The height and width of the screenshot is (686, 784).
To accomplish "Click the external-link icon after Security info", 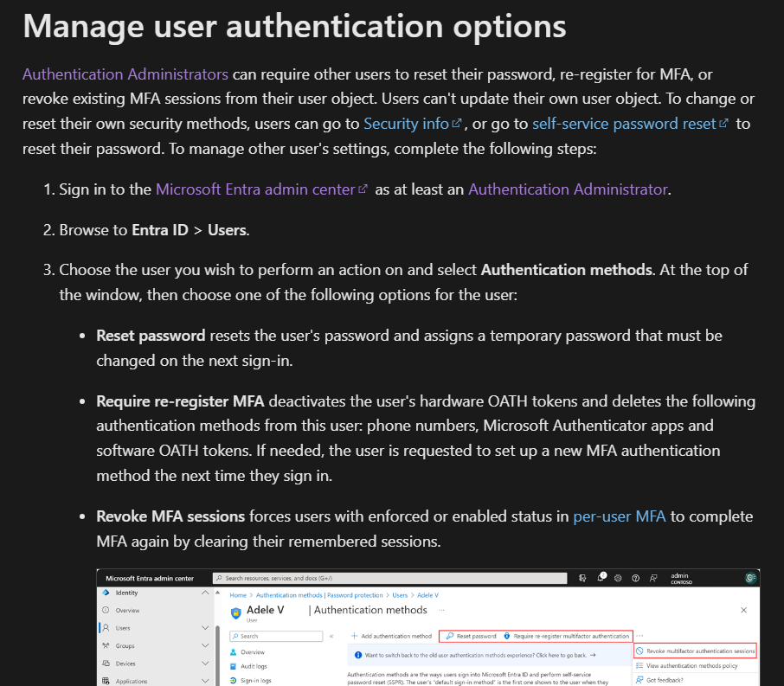I will (x=457, y=123).
